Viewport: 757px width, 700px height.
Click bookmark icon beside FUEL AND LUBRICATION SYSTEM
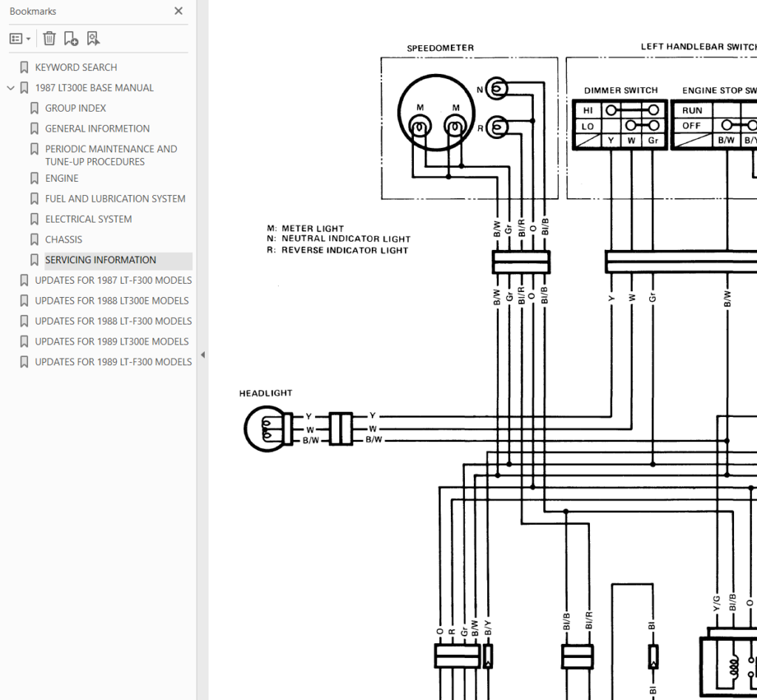pos(34,198)
